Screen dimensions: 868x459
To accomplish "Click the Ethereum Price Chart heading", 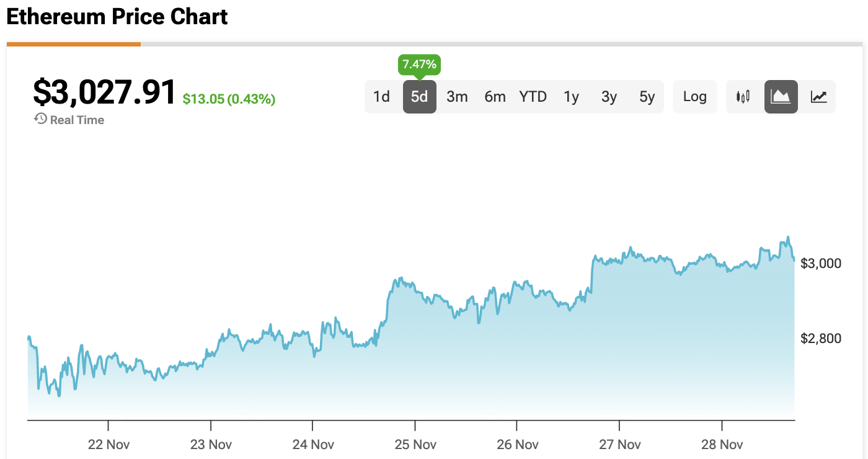I will click(117, 17).
